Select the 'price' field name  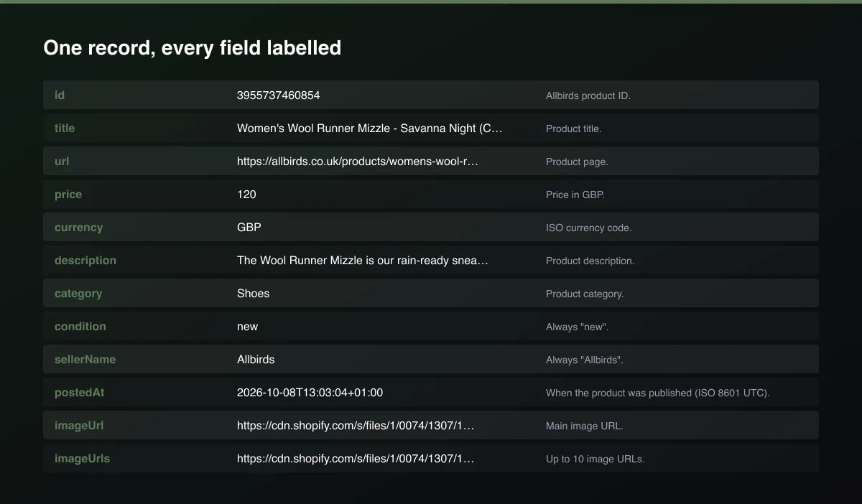[x=68, y=194]
